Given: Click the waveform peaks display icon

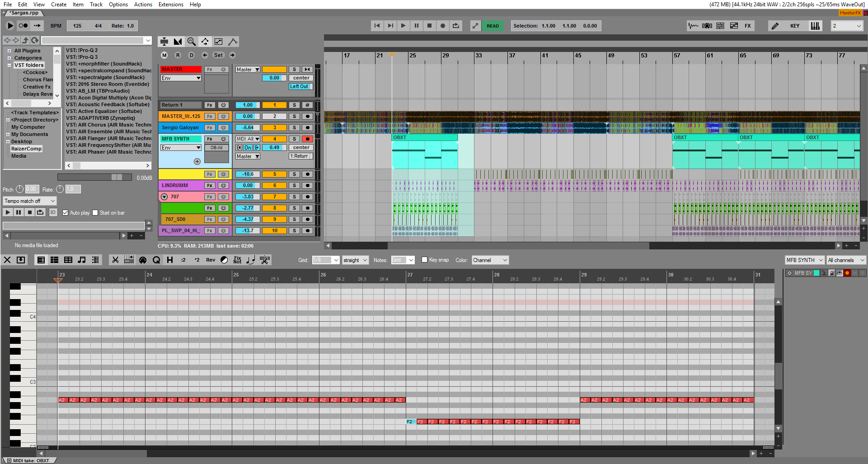Looking at the screenshot, I should [693, 26].
